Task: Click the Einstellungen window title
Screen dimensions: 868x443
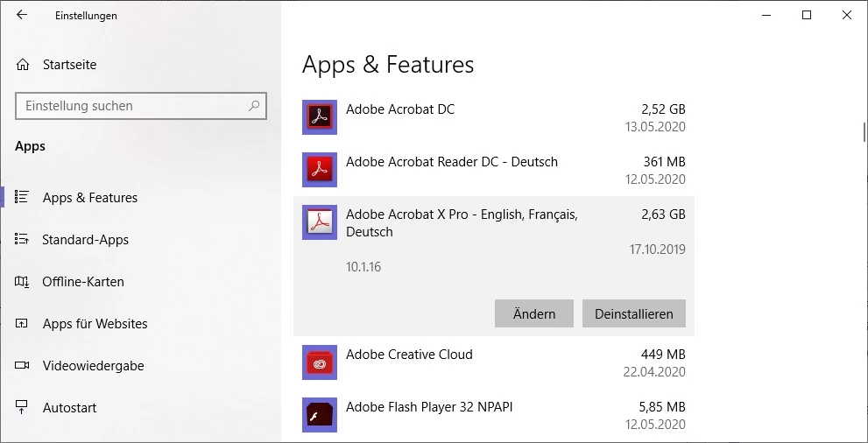Action: 86,16
